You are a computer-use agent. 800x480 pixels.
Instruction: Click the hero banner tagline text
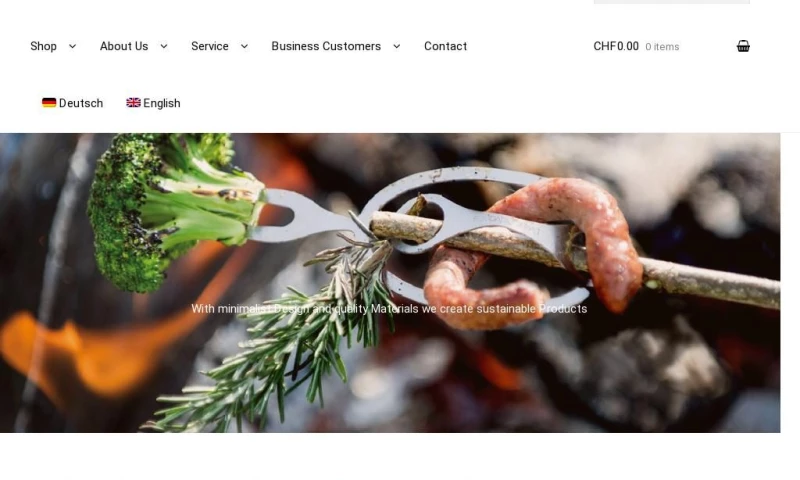click(x=389, y=309)
